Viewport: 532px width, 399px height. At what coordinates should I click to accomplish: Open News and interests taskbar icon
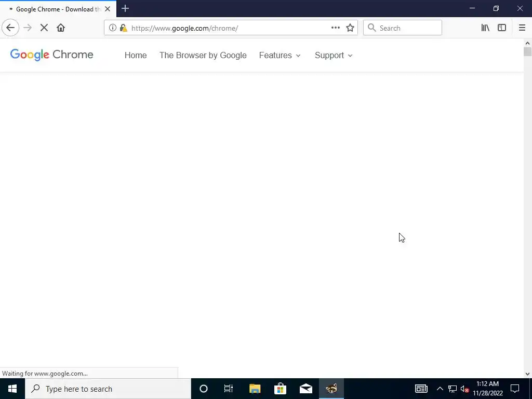click(421, 389)
